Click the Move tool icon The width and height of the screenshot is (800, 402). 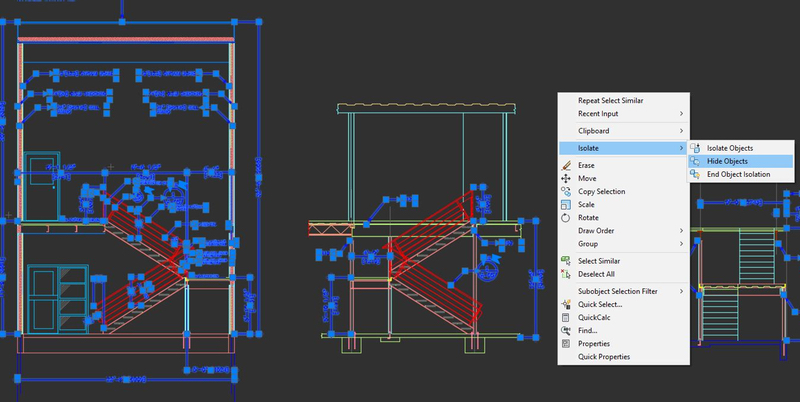click(x=566, y=178)
